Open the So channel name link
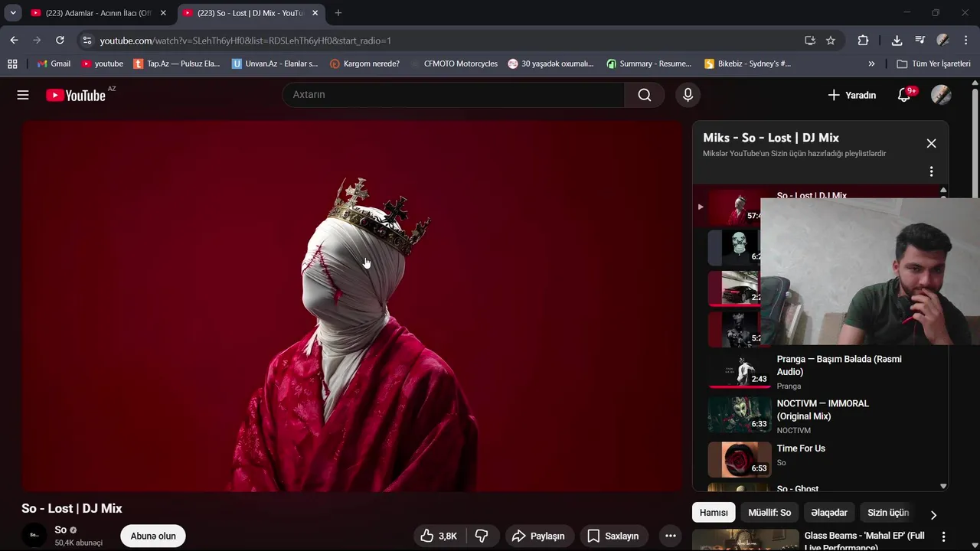Image resolution: width=980 pixels, height=551 pixels. [x=60, y=530]
